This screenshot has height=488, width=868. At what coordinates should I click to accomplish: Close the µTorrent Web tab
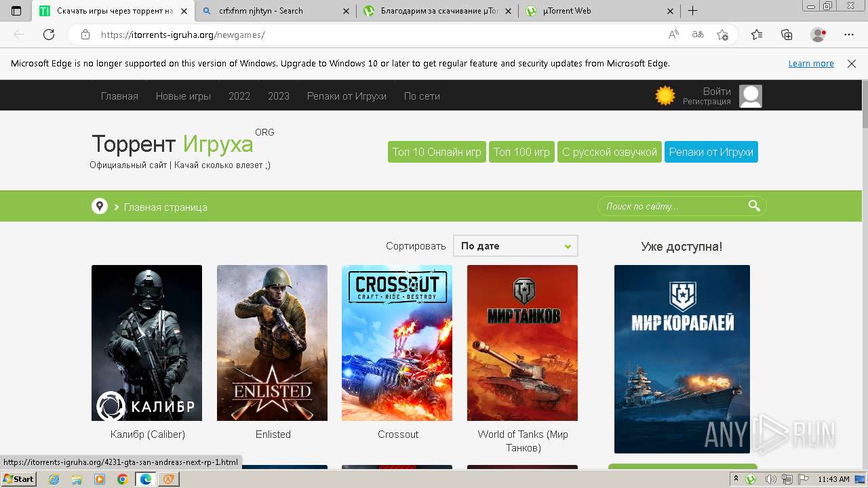670,11
